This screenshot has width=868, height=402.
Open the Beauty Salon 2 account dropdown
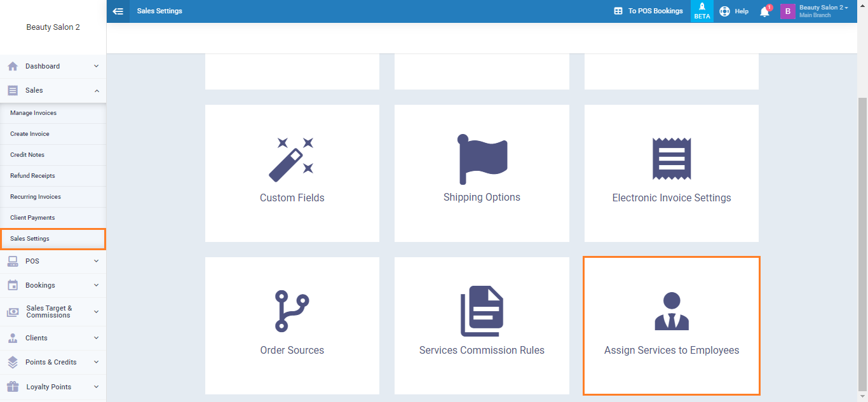pyautogui.click(x=824, y=8)
